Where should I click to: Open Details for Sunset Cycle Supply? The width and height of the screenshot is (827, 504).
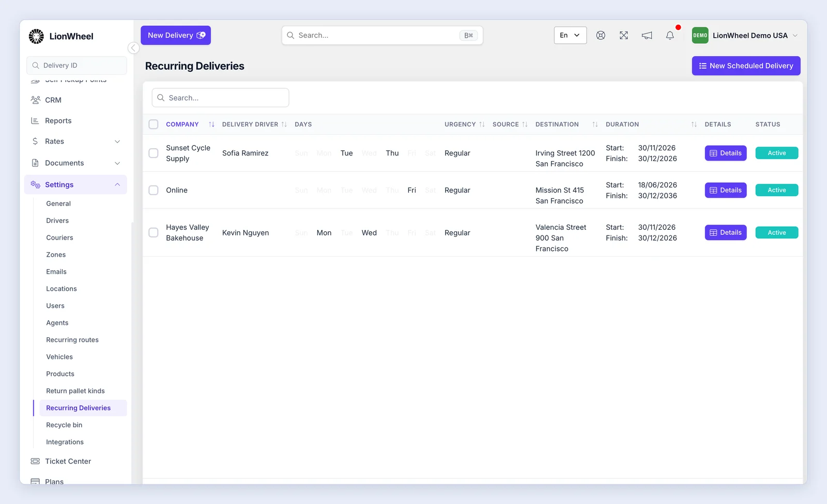726,153
